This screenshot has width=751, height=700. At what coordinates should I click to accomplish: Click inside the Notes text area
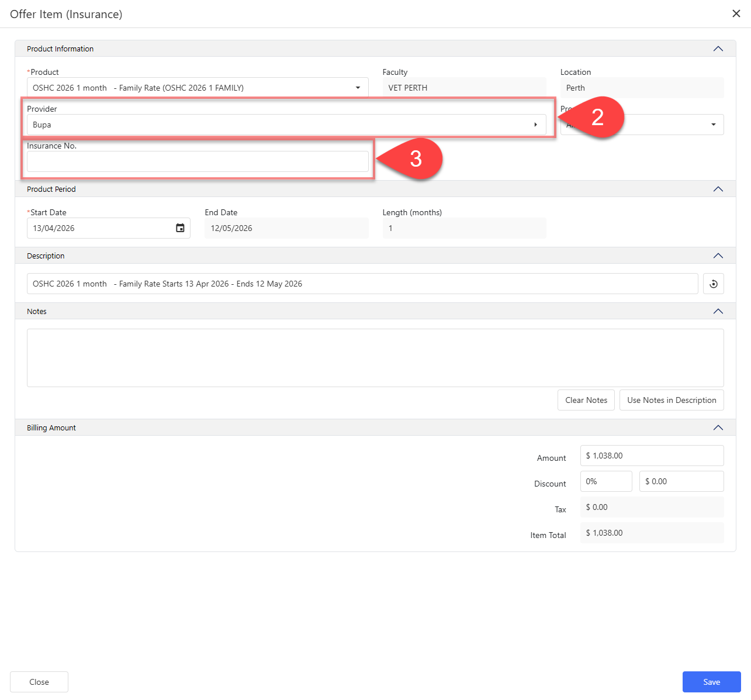click(x=375, y=357)
